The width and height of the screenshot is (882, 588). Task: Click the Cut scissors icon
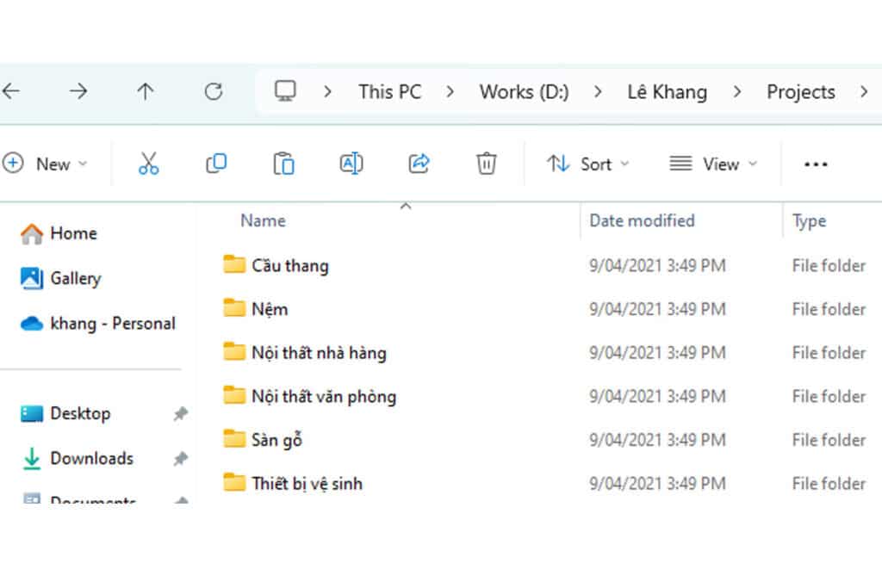[148, 164]
